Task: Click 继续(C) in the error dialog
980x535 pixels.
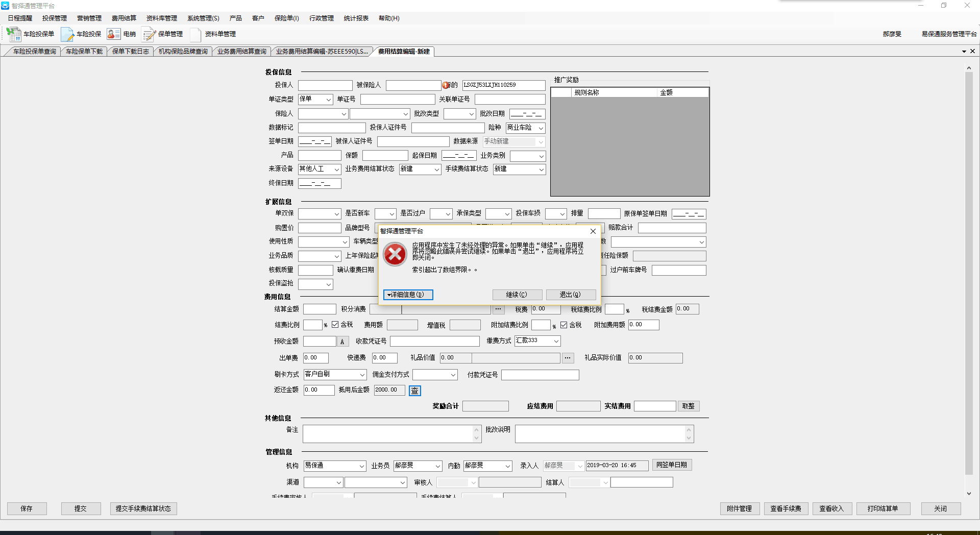Action: click(517, 295)
